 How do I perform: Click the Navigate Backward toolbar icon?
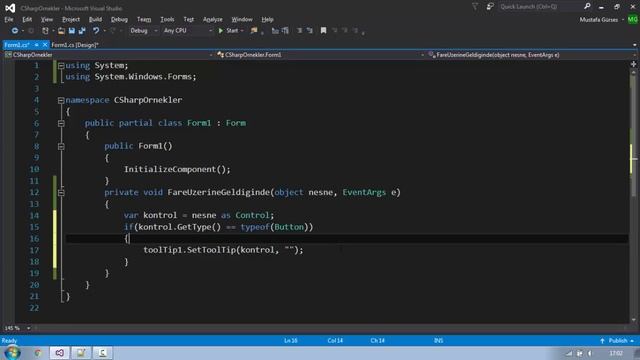(15, 31)
